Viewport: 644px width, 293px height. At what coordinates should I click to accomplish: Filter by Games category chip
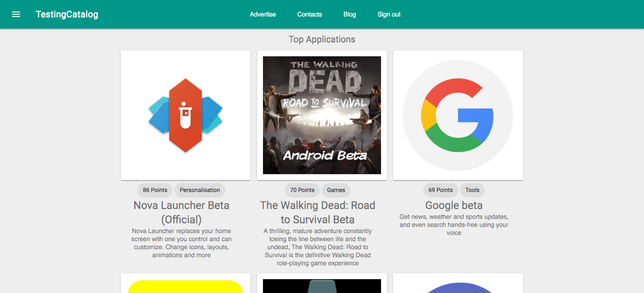click(336, 190)
